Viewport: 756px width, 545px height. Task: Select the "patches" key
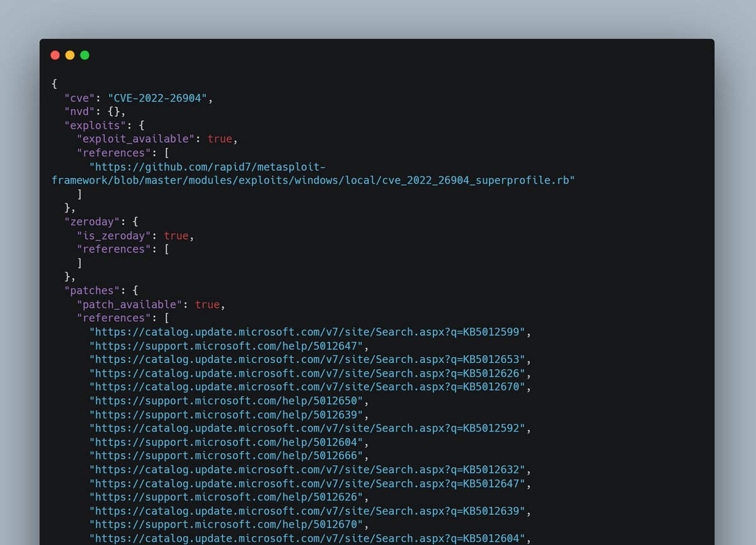coord(92,290)
